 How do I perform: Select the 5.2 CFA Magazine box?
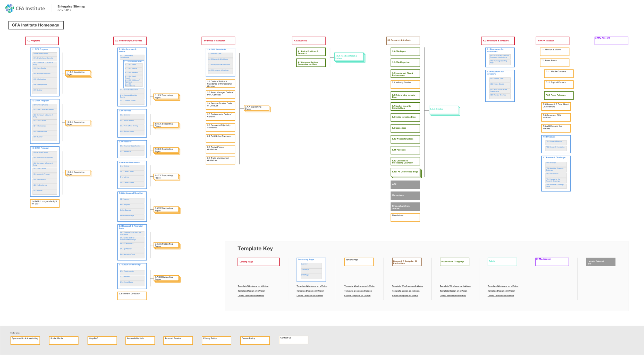(405, 63)
